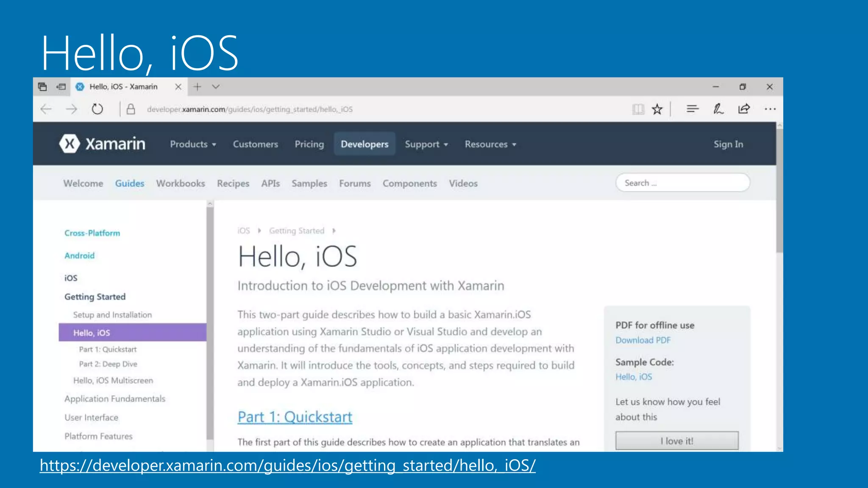Open the APIs section
The height and width of the screenshot is (488, 868).
coord(270,183)
